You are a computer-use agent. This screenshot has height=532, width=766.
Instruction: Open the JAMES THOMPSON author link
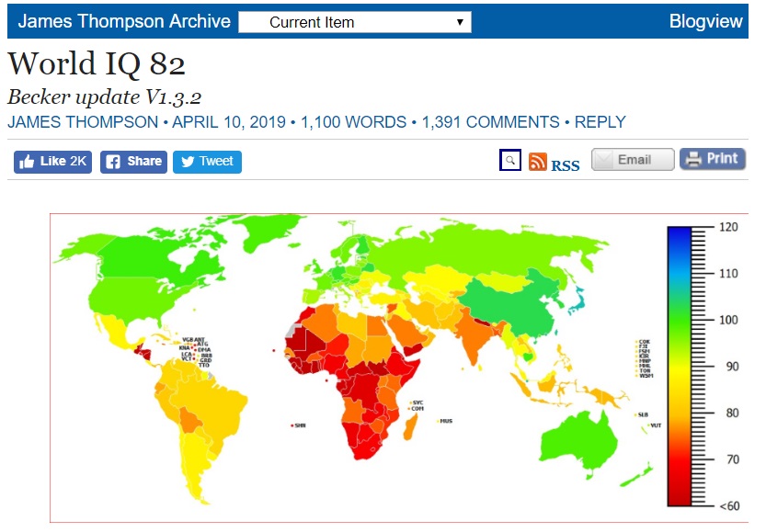[83, 122]
